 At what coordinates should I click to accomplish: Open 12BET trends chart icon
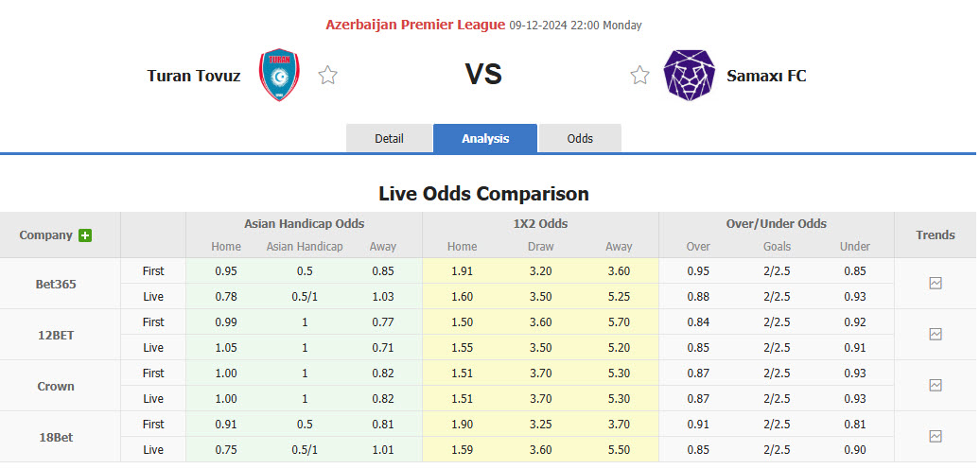click(x=936, y=334)
